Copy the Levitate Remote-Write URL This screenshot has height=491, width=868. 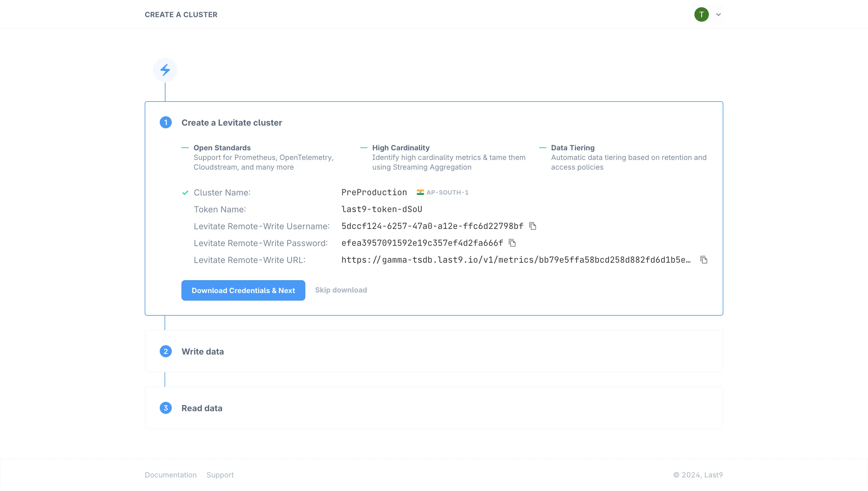pos(704,260)
